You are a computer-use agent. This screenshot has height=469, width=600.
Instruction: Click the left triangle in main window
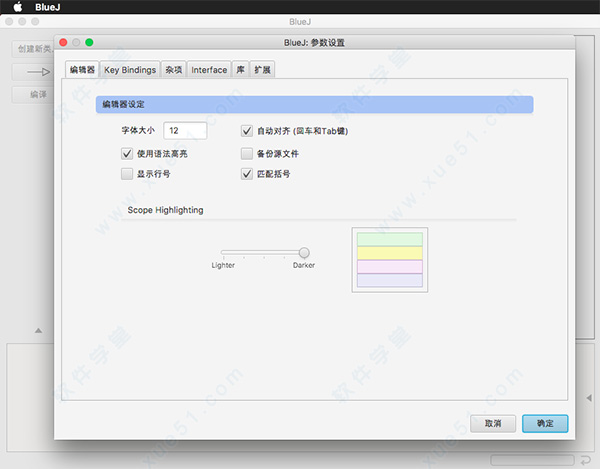(x=589, y=398)
